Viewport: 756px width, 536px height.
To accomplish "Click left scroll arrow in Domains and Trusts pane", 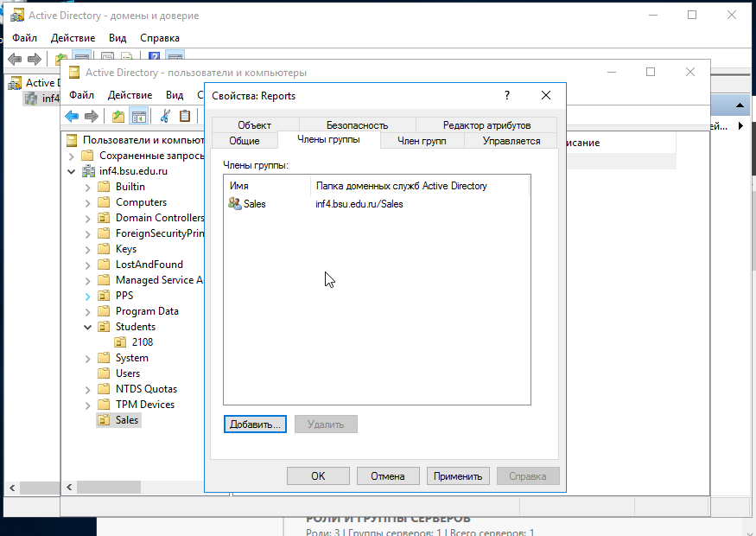I will [13, 488].
